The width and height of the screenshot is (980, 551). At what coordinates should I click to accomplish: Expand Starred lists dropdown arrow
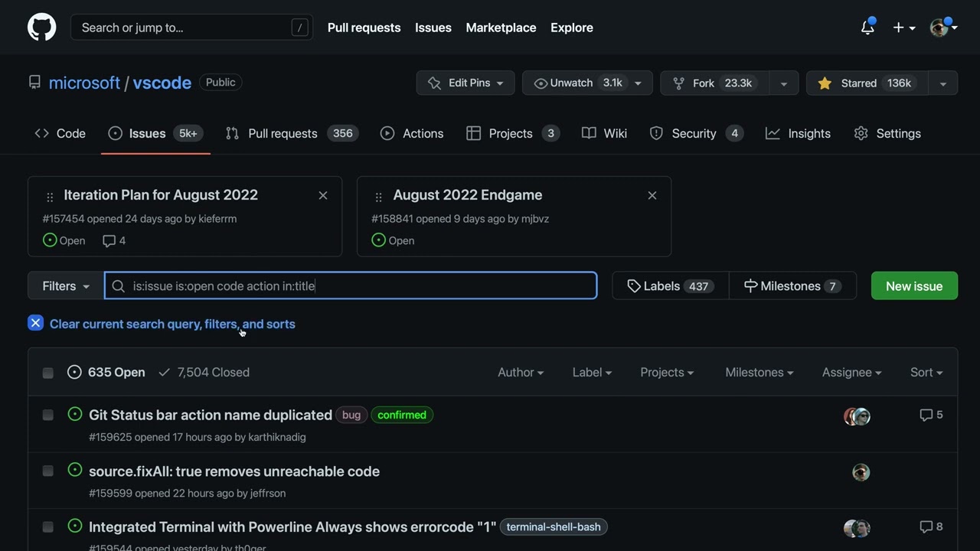point(943,83)
